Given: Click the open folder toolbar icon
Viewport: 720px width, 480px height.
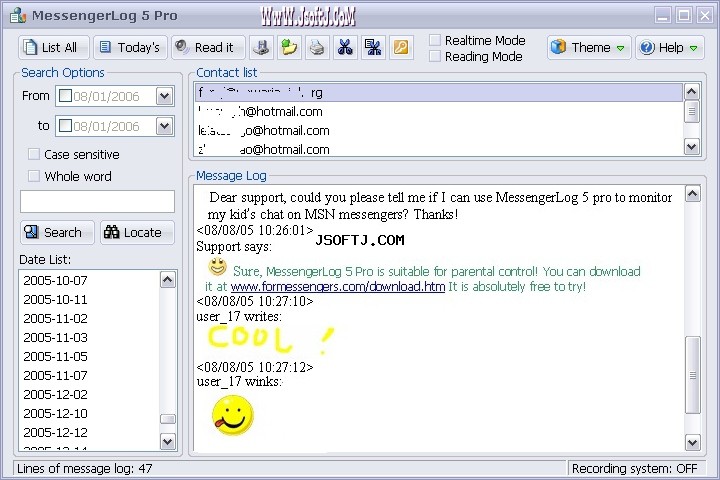Looking at the screenshot, I should tap(289, 47).
